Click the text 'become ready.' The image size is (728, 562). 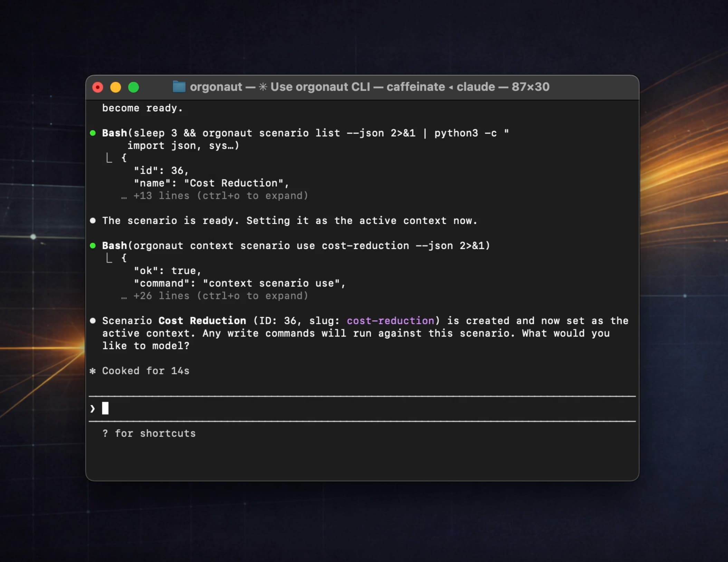click(x=142, y=108)
